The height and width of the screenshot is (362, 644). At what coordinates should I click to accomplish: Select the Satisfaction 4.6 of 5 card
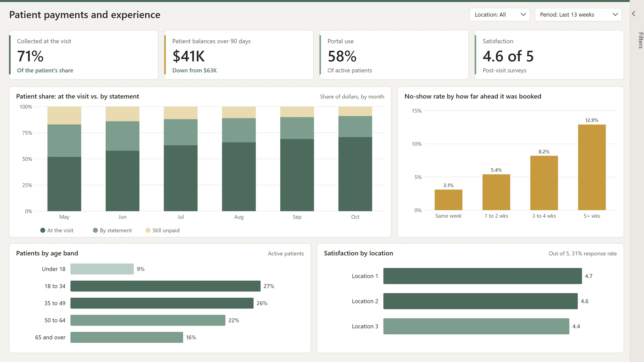point(549,55)
